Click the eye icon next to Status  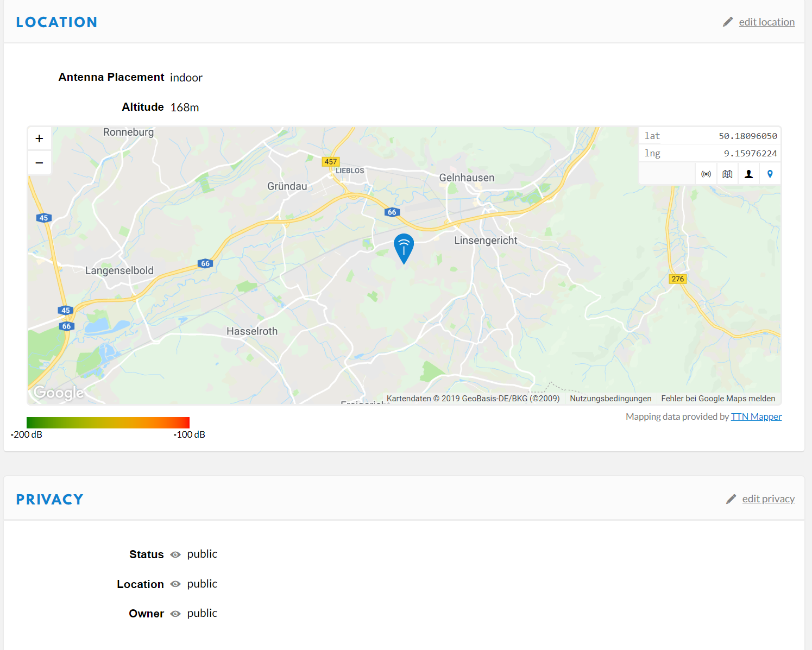[175, 554]
